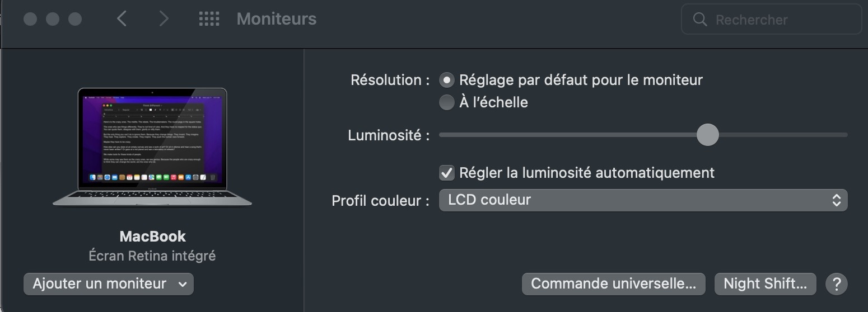Click the MacBook display thumbnail

tap(152, 146)
